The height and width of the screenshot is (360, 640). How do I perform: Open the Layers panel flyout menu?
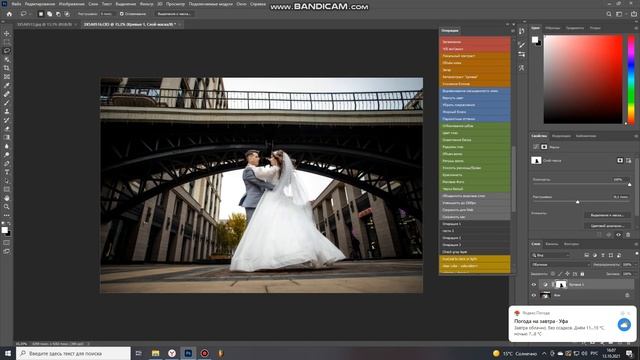point(636,244)
